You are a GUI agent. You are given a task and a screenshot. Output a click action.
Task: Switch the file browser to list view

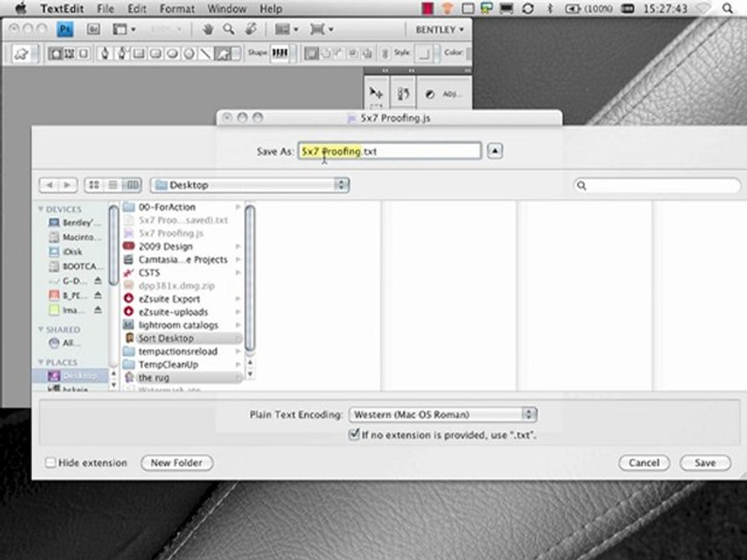click(x=113, y=185)
